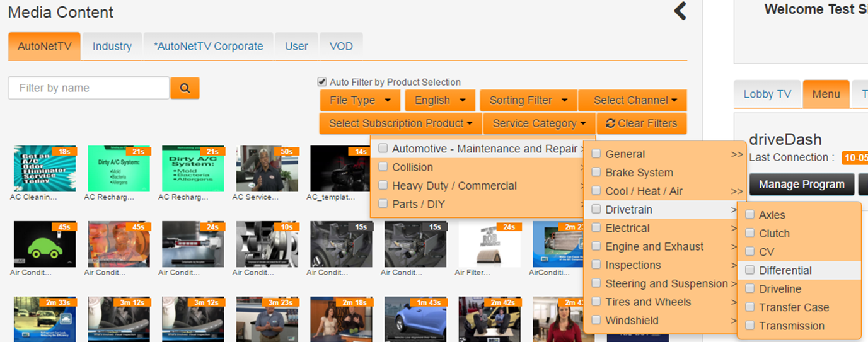The height and width of the screenshot is (342, 868).
Task: Open the English language dropdown
Action: 440,100
